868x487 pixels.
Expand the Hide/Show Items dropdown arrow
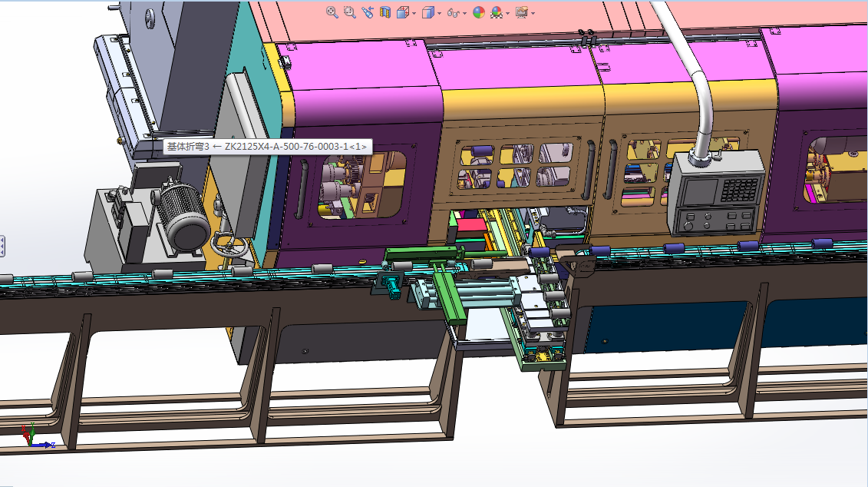tap(465, 13)
